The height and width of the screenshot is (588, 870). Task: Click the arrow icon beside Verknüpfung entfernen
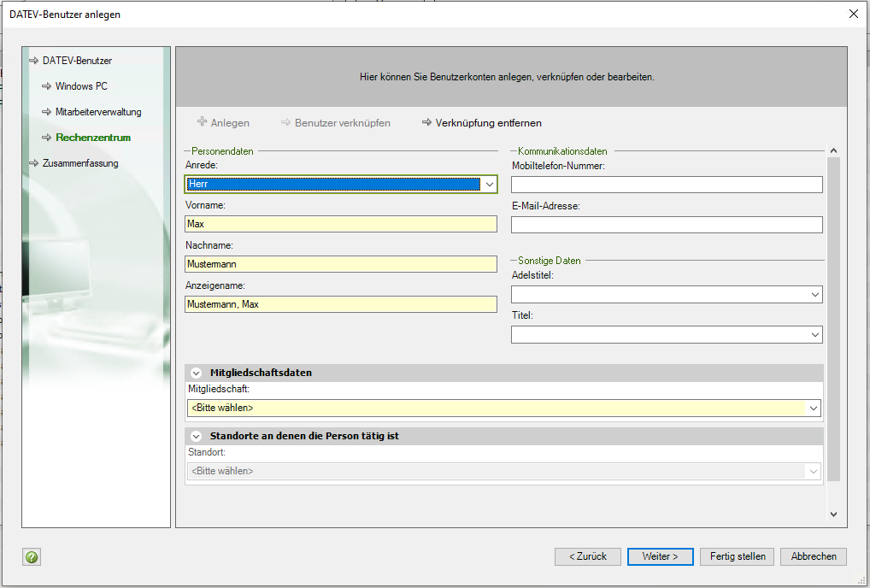(x=426, y=122)
